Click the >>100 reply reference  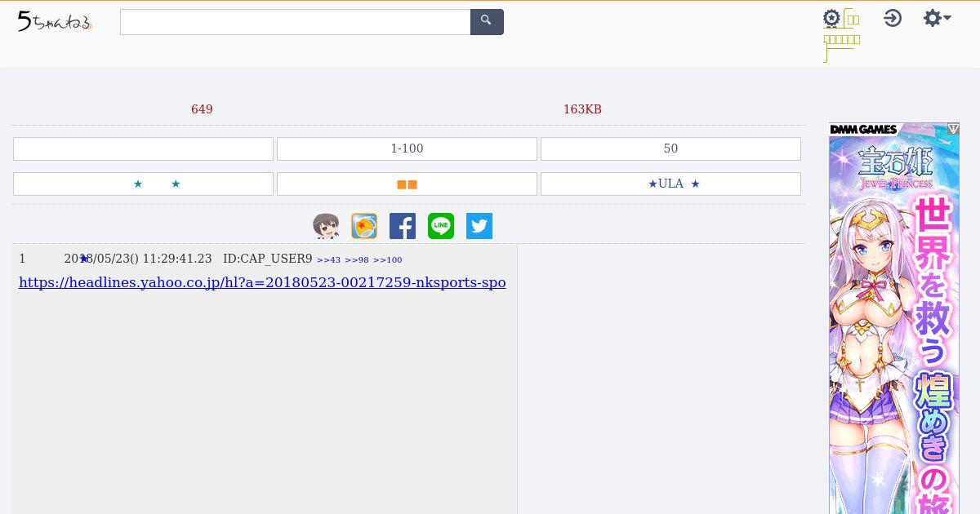(x=388, y=259)
